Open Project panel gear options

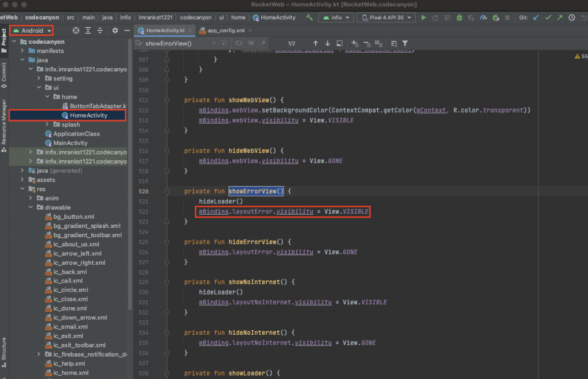(115, 30)
